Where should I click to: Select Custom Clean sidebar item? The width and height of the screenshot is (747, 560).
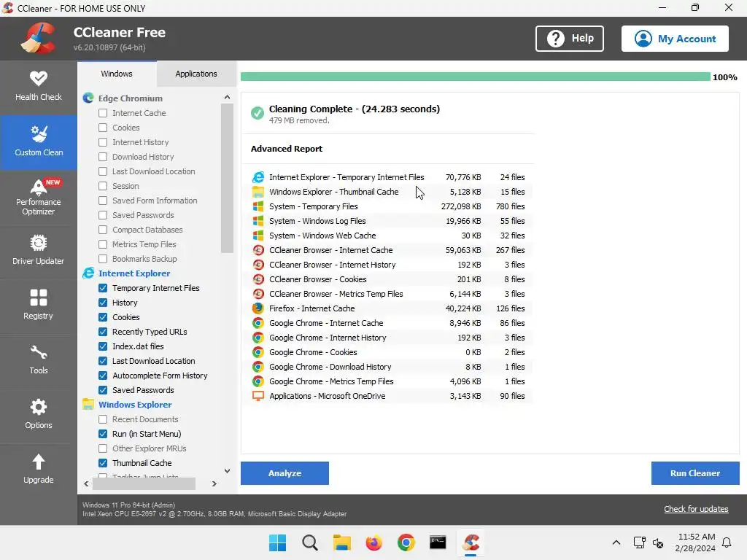point(38,141)
